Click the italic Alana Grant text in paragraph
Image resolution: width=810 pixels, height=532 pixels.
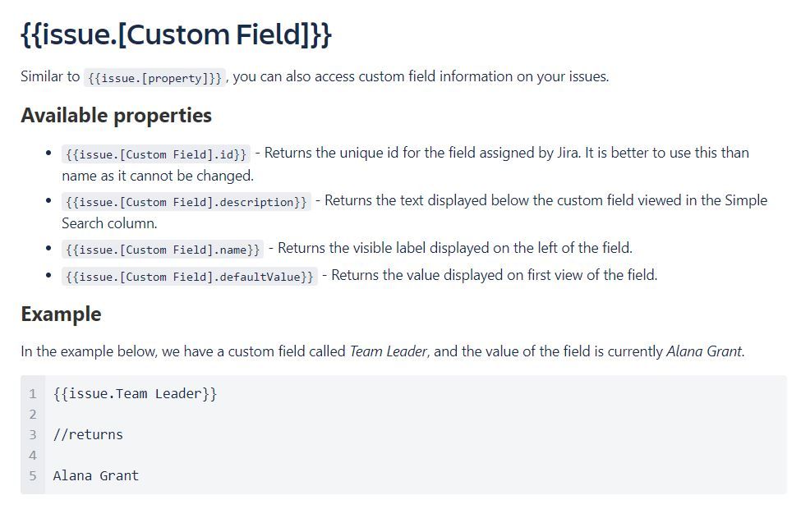click(x=704, y=351)
